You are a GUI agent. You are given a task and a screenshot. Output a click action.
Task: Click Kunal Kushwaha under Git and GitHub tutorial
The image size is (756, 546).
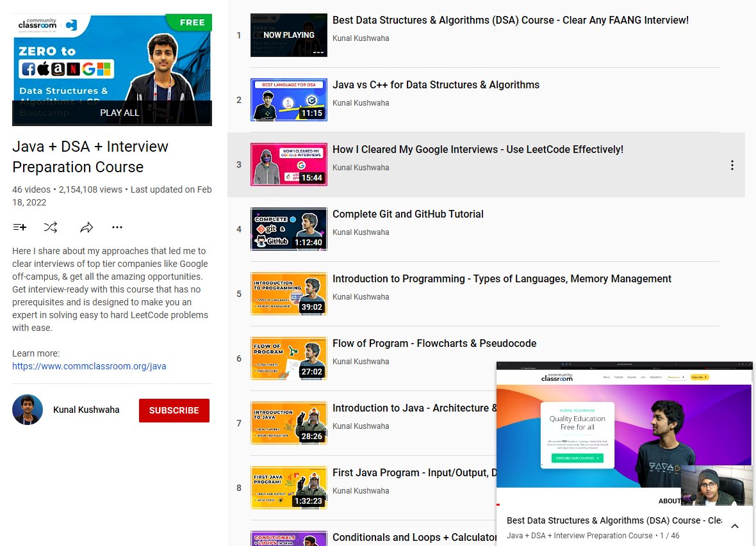[x=361, y=232]
